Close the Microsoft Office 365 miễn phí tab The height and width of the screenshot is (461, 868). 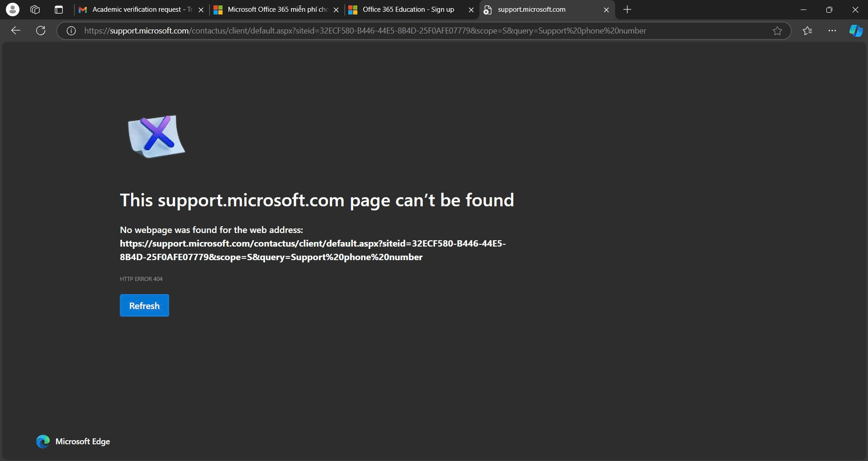click(336, 10)
